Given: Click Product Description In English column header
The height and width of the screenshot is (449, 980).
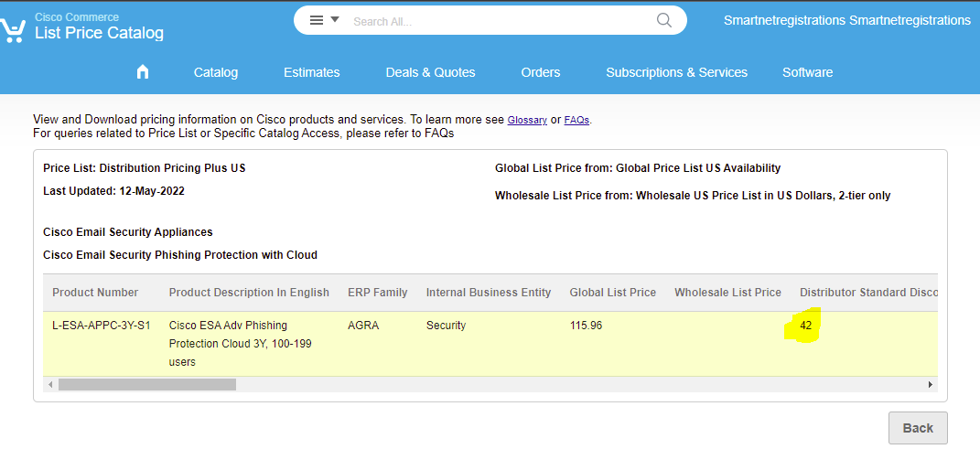Looking at the screenshot, I should tap(249, 293).
